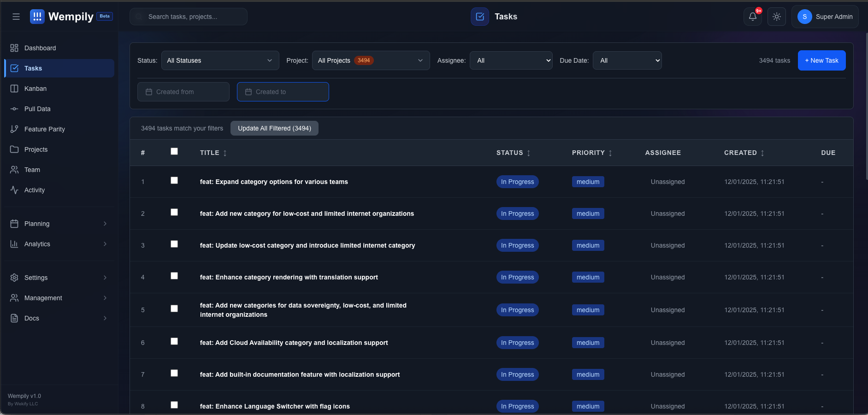Expand the Settings section in the sidebar

(x=36, y=278)
